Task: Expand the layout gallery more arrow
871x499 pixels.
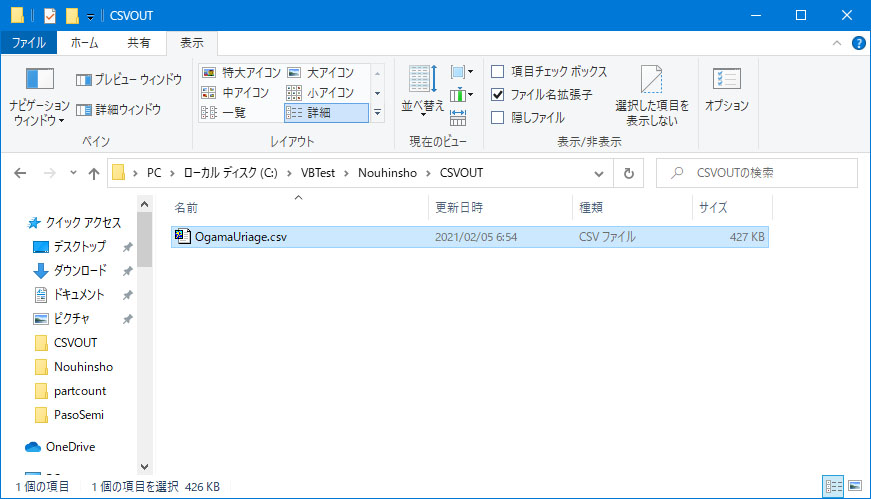Action: click(x=378, y=113)
